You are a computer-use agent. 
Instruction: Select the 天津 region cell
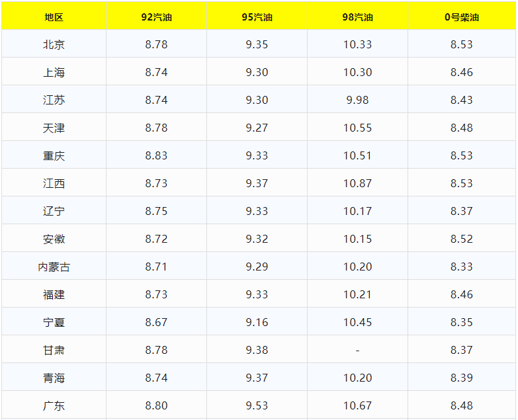54,128
